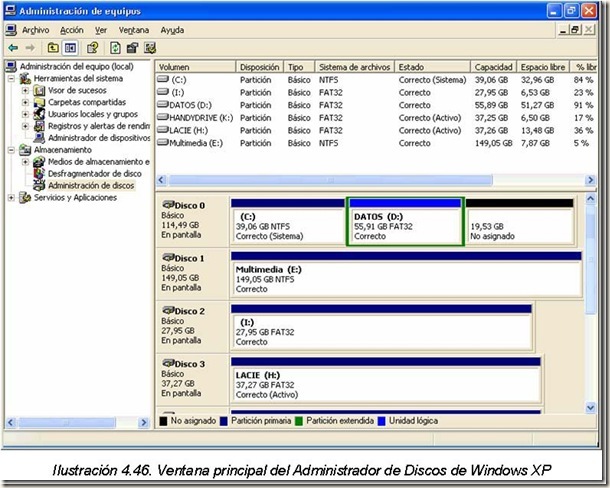Click the title bar system menu icon
The height and width of the screenshot is (488, 610).
tap(11, 10)
